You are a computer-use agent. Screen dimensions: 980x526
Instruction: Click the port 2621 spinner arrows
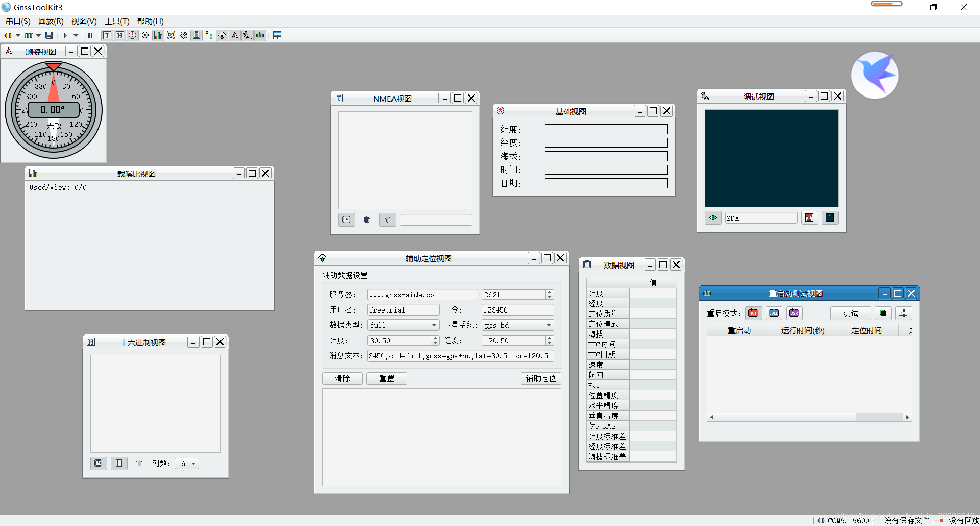click(x=550, y=295)
